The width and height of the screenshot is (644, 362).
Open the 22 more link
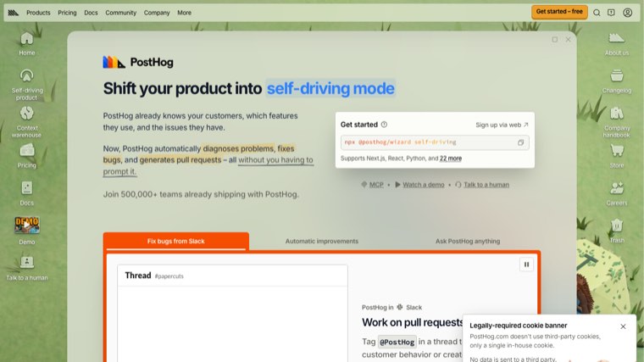click(x=451, y=159)
